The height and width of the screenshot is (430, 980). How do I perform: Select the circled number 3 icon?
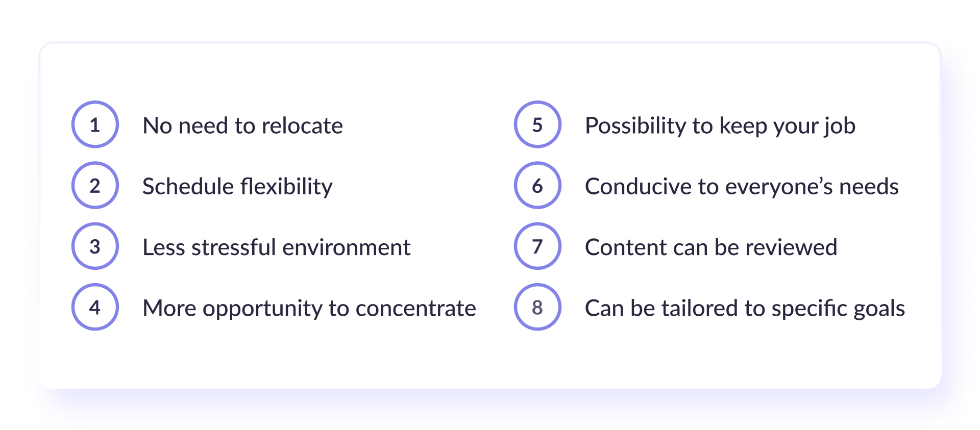(x=95, y=246)
